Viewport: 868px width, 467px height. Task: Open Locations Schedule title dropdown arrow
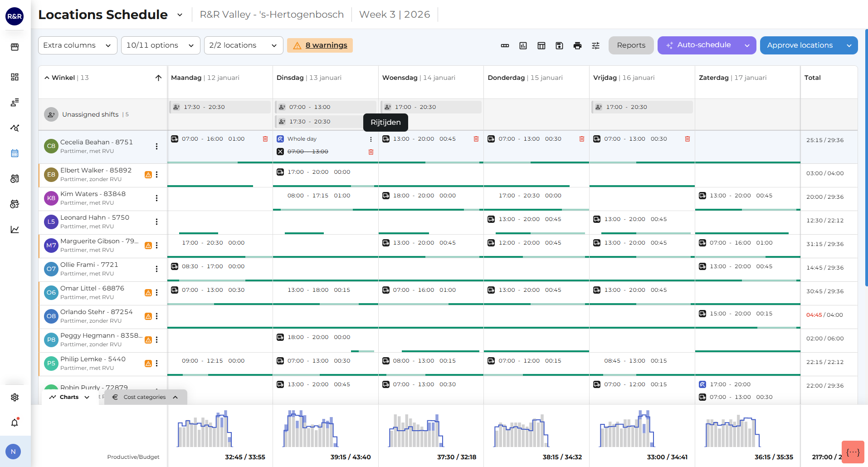(x=180, y=15)
